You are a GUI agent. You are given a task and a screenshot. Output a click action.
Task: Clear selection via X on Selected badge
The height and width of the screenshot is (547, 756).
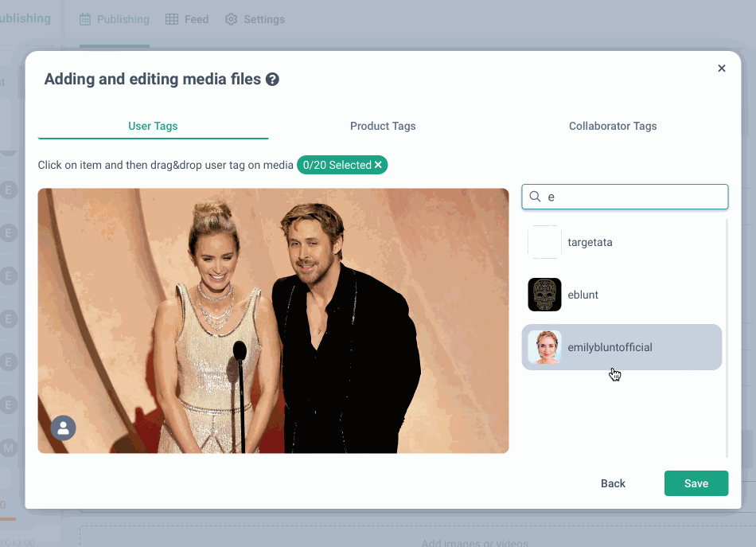pos(379,165)
